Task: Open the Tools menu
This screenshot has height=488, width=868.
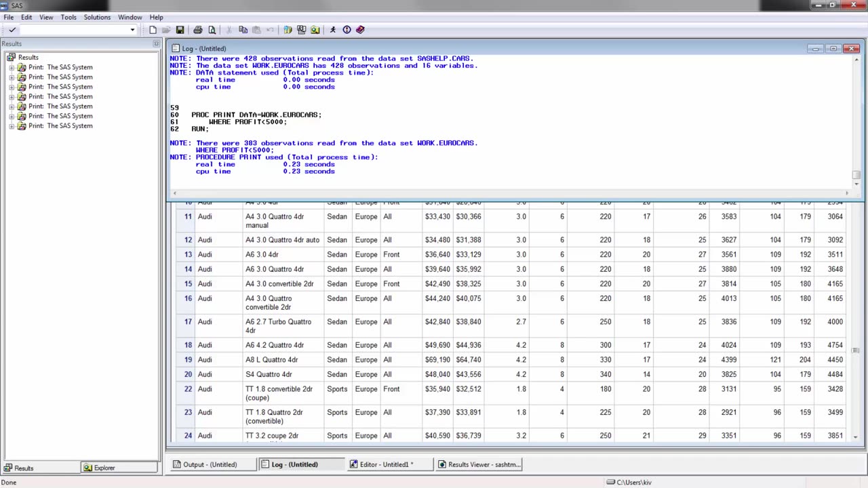Action: point(68,17)
